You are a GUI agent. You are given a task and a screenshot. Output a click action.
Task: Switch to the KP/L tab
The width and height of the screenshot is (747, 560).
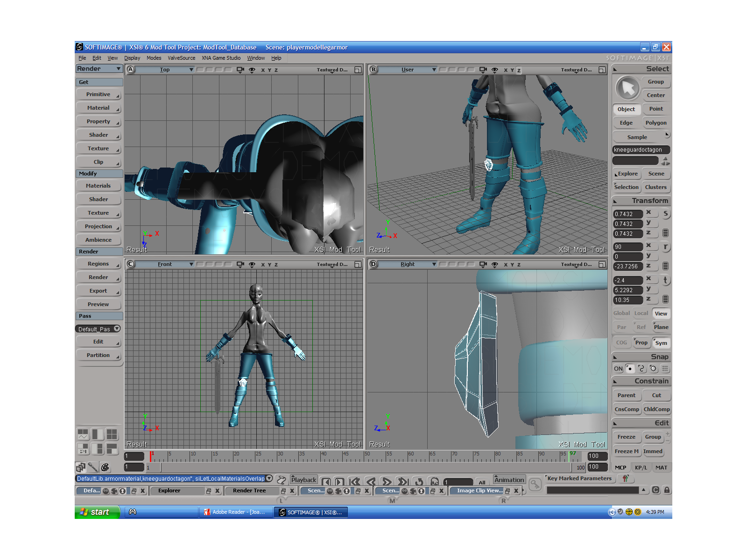641,468
